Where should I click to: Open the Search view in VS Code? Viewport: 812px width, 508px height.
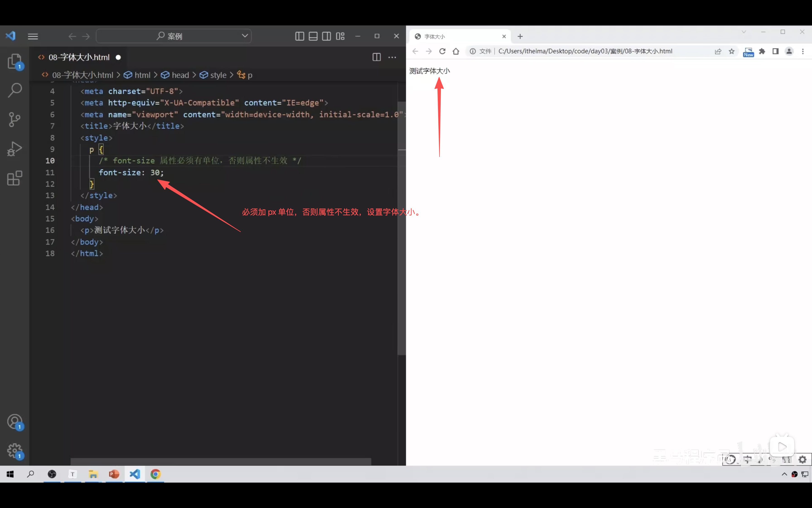click(15, 90)
